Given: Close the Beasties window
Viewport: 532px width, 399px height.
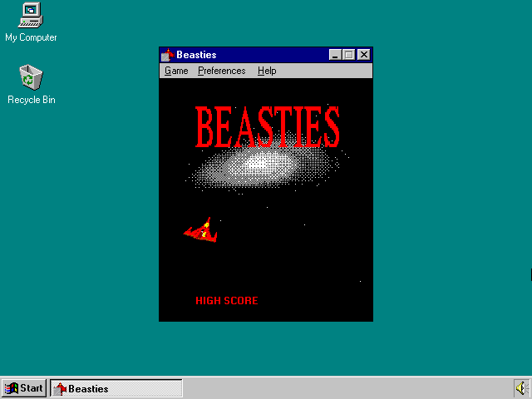Looking at the screenshot, I should [x=364, y=55].
